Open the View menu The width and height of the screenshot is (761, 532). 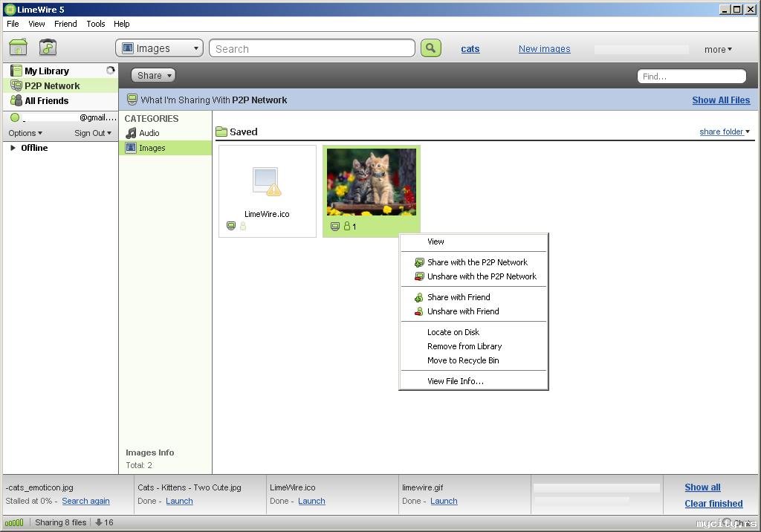[x=36, y=24]
